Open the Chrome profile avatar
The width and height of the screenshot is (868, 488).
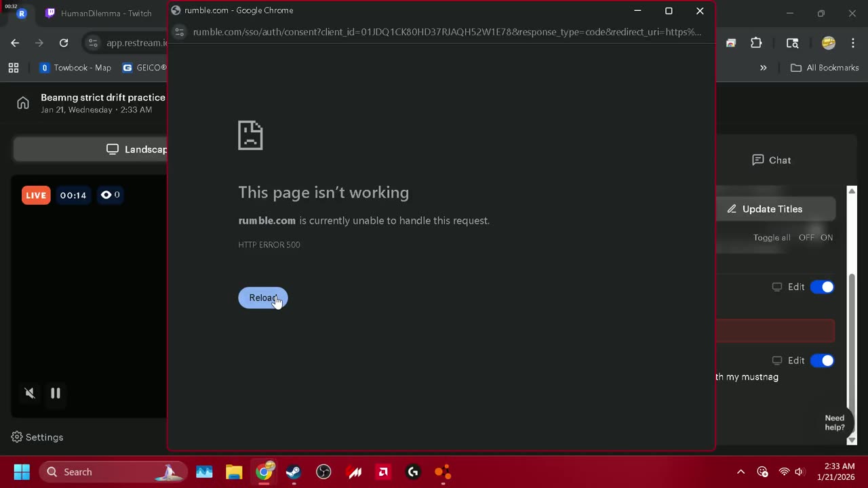pyautogui.click(x=828, y=43)
